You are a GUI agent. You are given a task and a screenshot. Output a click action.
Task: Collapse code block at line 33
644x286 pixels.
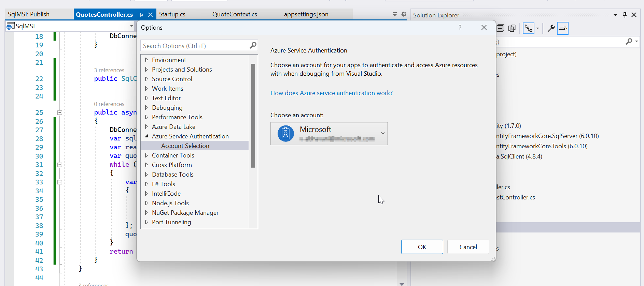60,182
